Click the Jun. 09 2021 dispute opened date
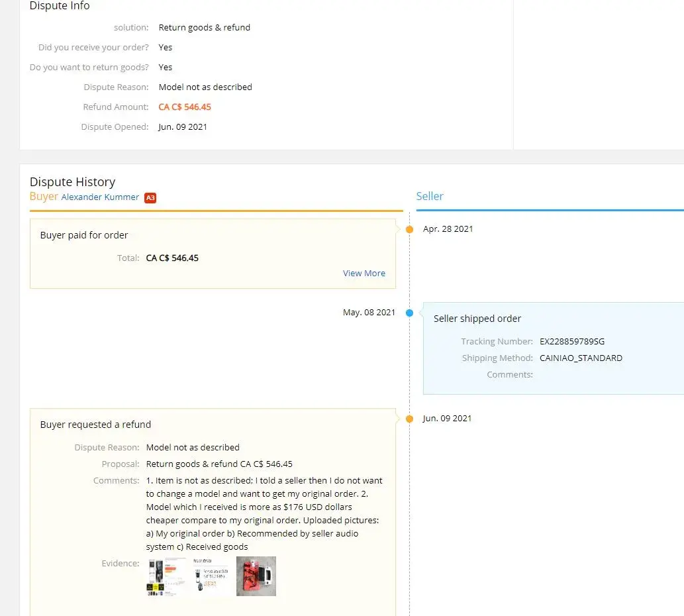 (x=183, y=127)
